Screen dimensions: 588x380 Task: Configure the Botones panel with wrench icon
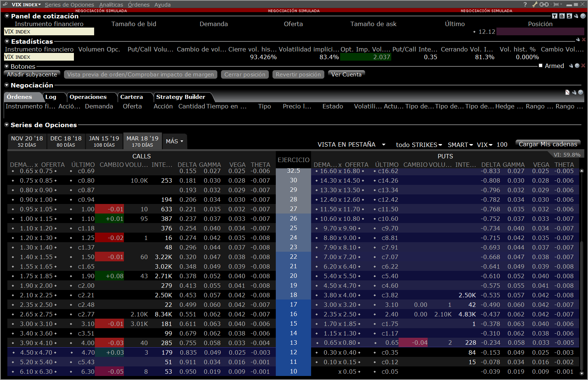[x=571, y=66]
